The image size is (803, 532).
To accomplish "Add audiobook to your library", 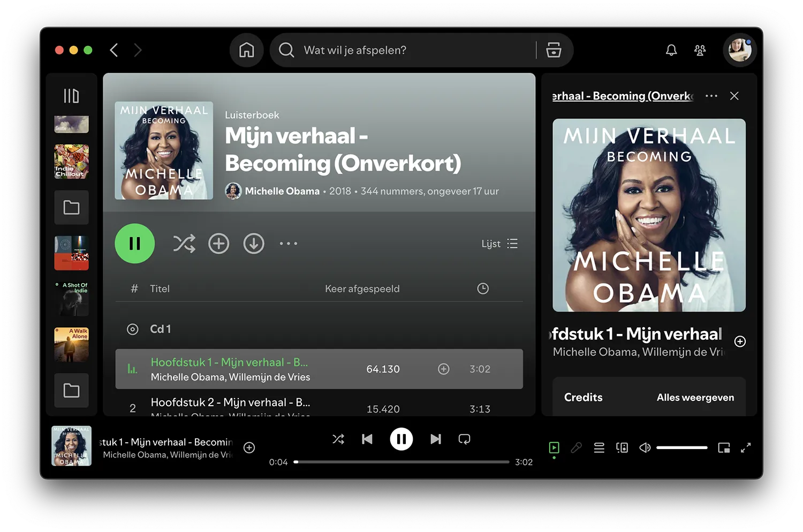I will [x=219, y=244].
